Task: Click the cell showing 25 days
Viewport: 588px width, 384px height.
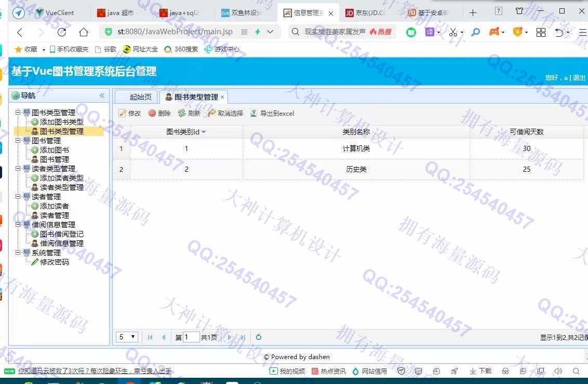Action: tap(527, 169)
